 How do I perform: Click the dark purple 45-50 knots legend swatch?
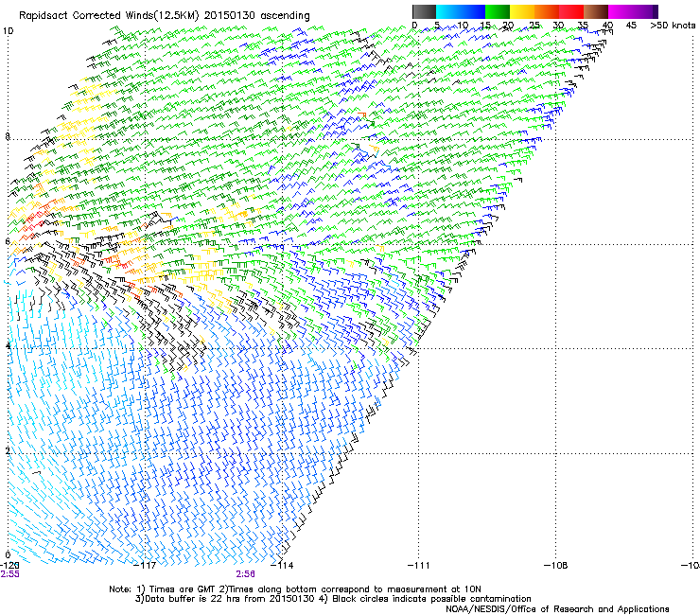click(645, 11)
